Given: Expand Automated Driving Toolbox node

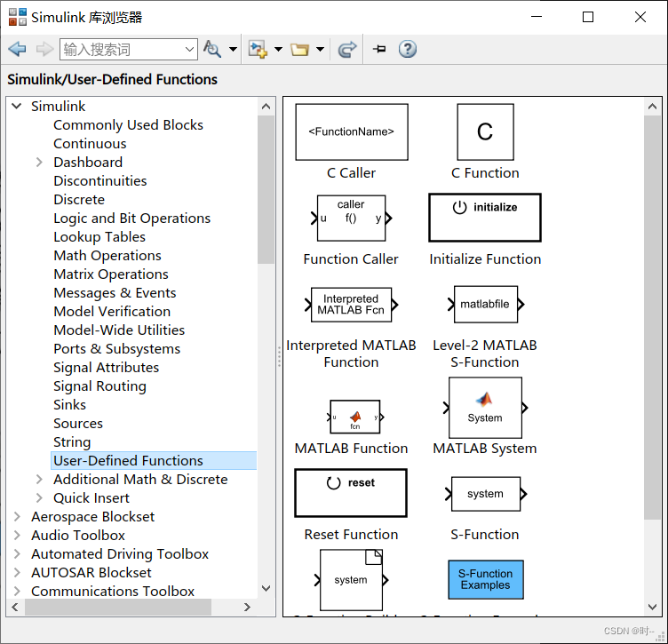Looking at the screenshot, I should tap(17, 553).
